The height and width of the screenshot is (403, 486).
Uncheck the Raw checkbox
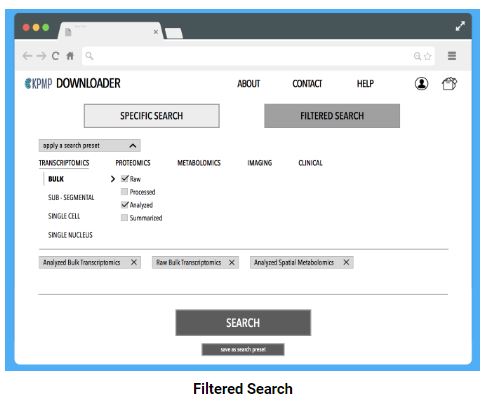tap(125, 179)
